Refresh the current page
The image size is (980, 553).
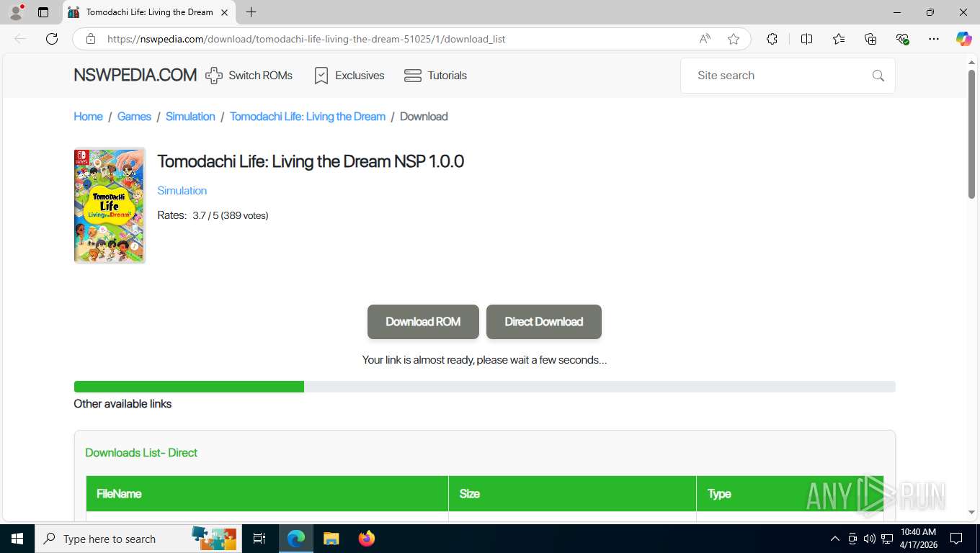[x=52, y=39]
